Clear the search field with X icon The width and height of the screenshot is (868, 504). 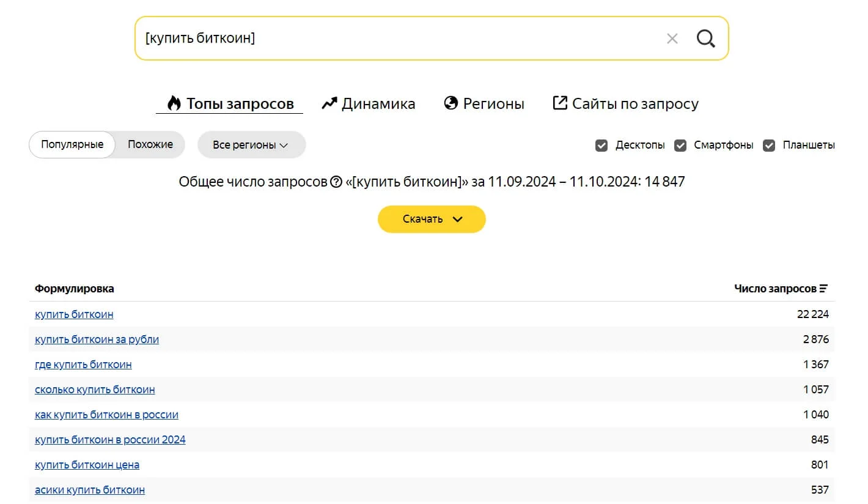tap(672, 39)
